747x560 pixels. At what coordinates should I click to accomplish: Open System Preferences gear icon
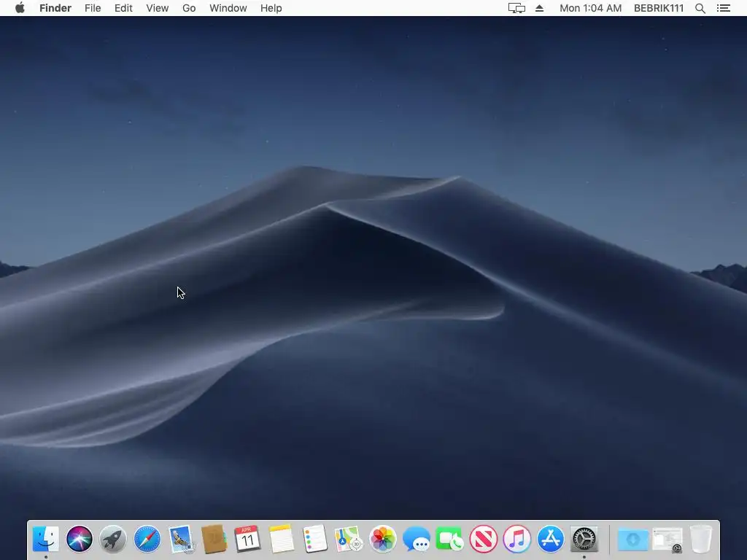point(584,539)
